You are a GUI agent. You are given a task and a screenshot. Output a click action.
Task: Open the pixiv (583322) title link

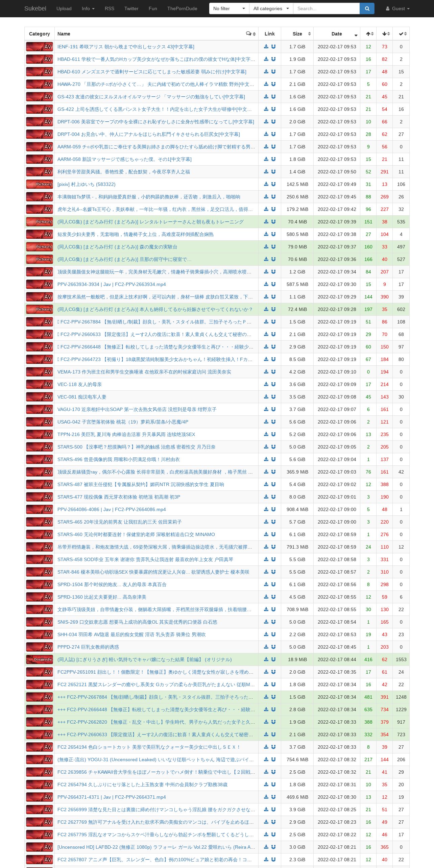87,184
